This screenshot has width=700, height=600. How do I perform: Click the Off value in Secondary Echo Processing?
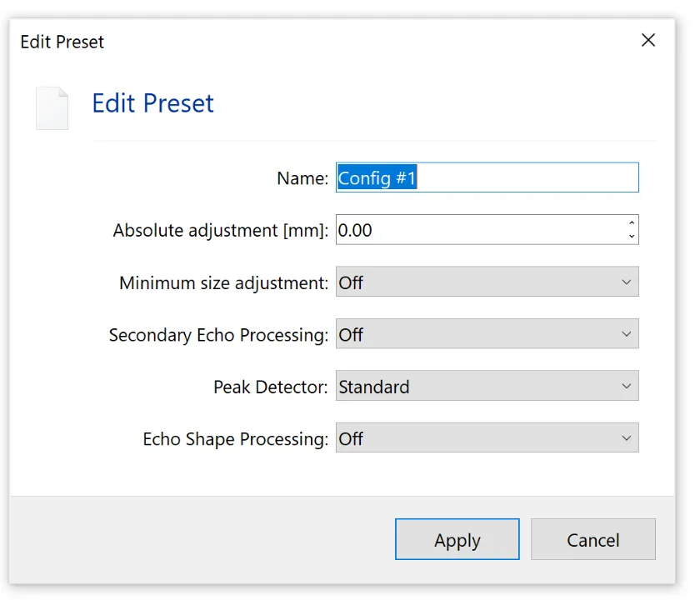point(349,334)
